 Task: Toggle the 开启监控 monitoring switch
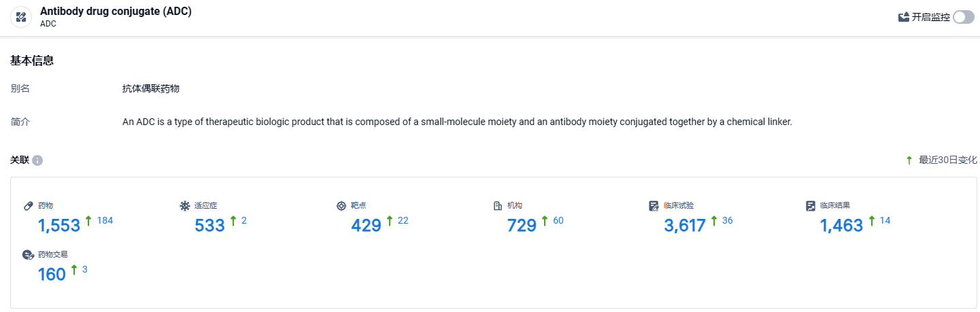click(964, 17)
